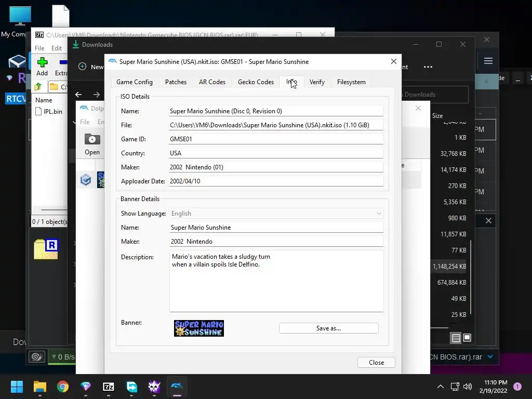Click the ISO Maker field
Viewport: 532px width, 399px height.
(276, 167)
